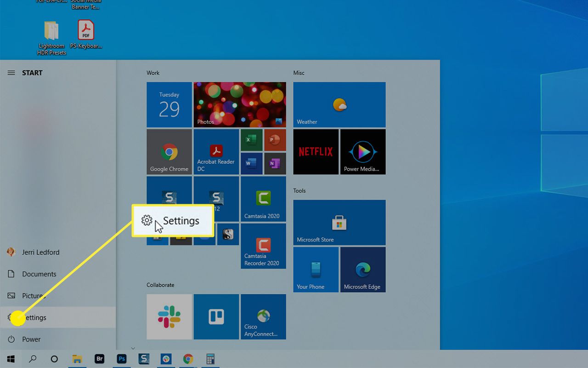Viewport: 588px width, 368px height.
Task: Open the small Scrivener tile with S logo
Action: point(228,235)
